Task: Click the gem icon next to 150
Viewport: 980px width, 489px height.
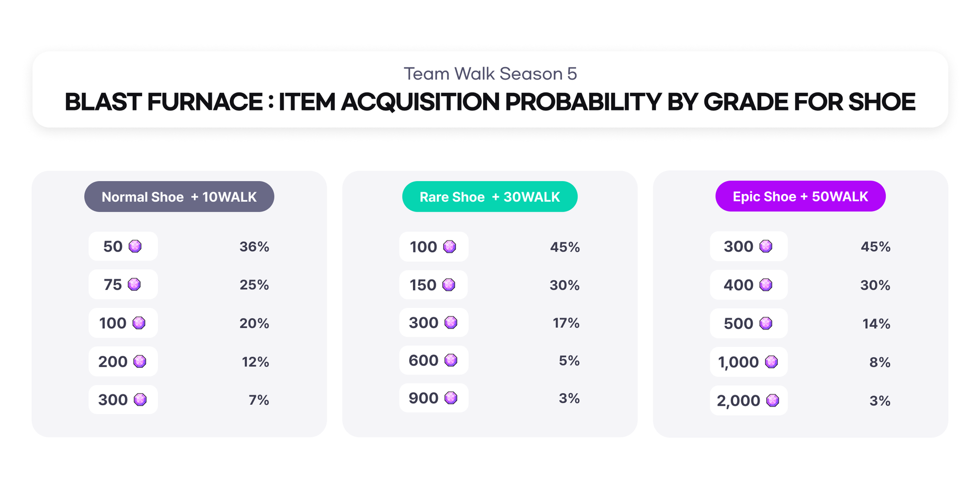Action: [x=449, y=285]
